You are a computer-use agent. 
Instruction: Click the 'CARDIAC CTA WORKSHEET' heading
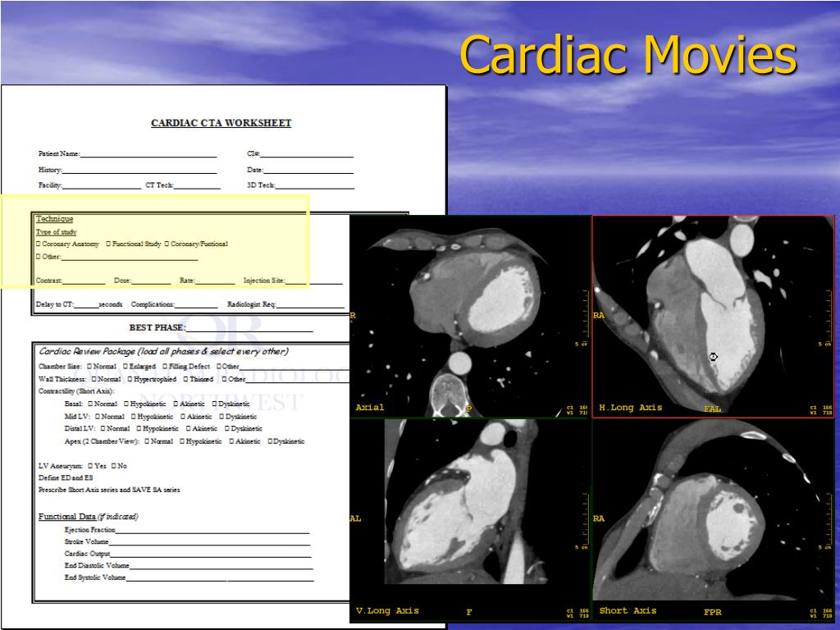pos(221,123)
